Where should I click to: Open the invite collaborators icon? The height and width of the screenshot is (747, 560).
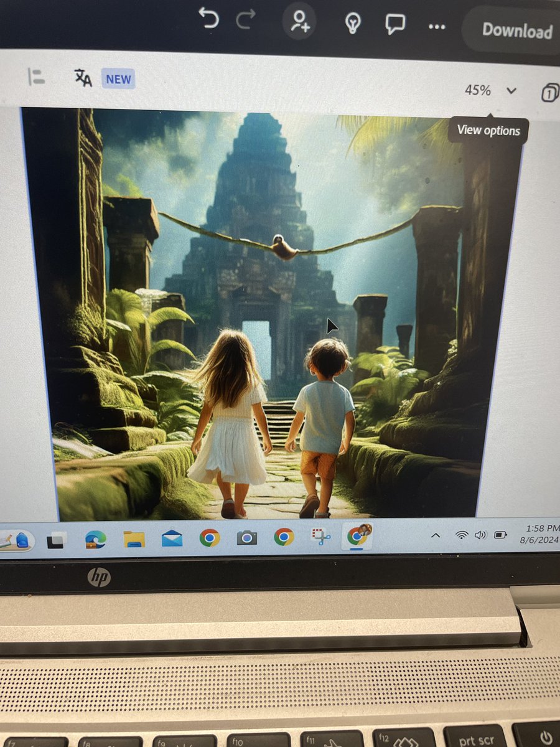[299, 21]
